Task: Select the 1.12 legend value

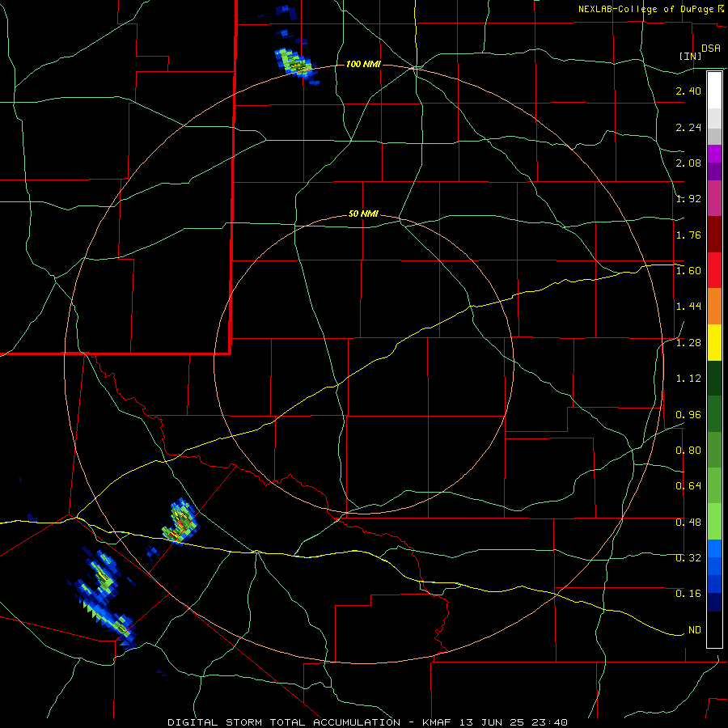Action: point(688,379)
